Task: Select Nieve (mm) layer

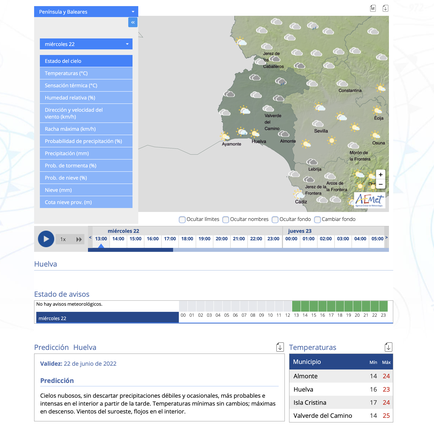Action: click(86, 190)
